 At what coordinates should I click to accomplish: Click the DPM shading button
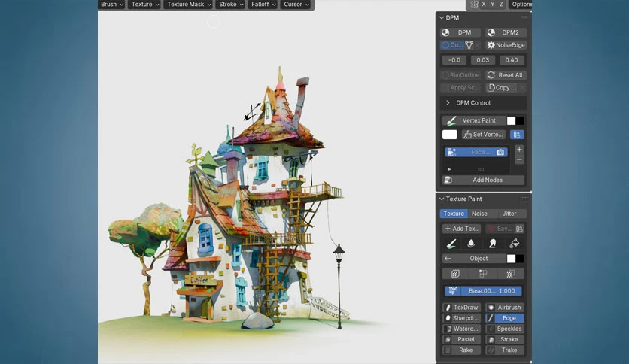pos(460,32)
